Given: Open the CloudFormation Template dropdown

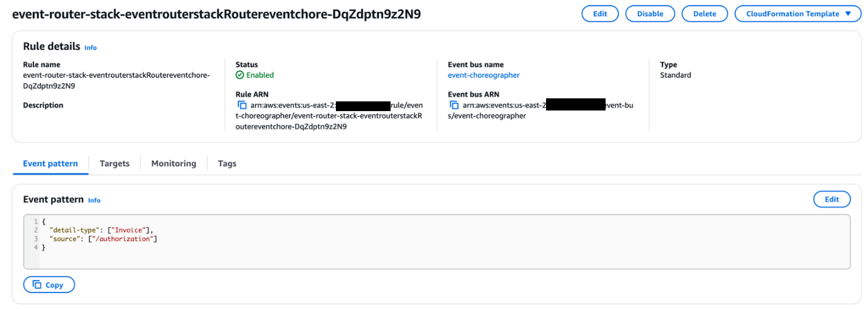Looking at the screenshot, I should pos(798,14).
